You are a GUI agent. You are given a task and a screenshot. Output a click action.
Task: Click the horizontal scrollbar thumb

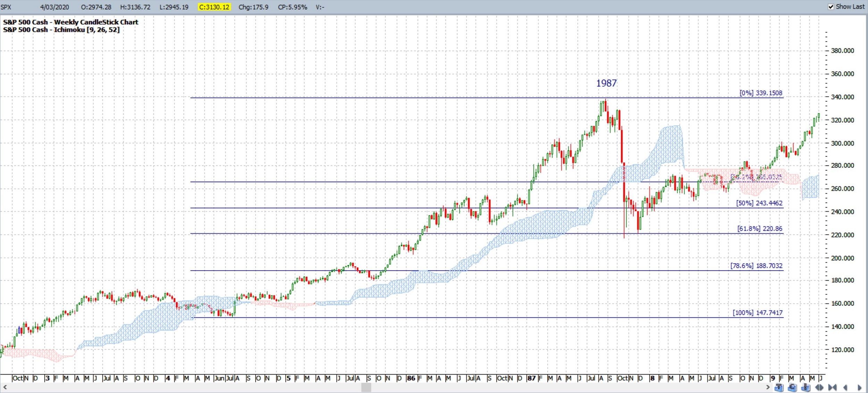pyautogui.click(x=366, y=387)
